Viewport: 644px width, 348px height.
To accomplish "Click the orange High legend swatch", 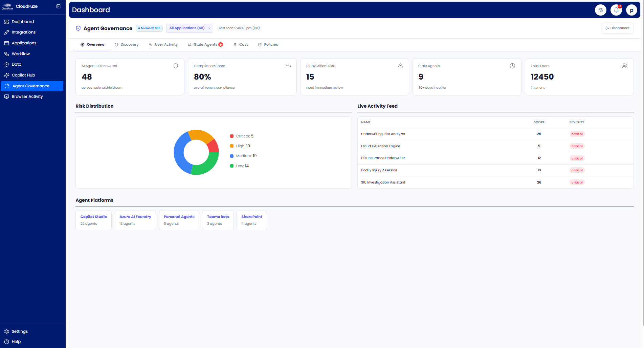I will click(x=232, y=146).
